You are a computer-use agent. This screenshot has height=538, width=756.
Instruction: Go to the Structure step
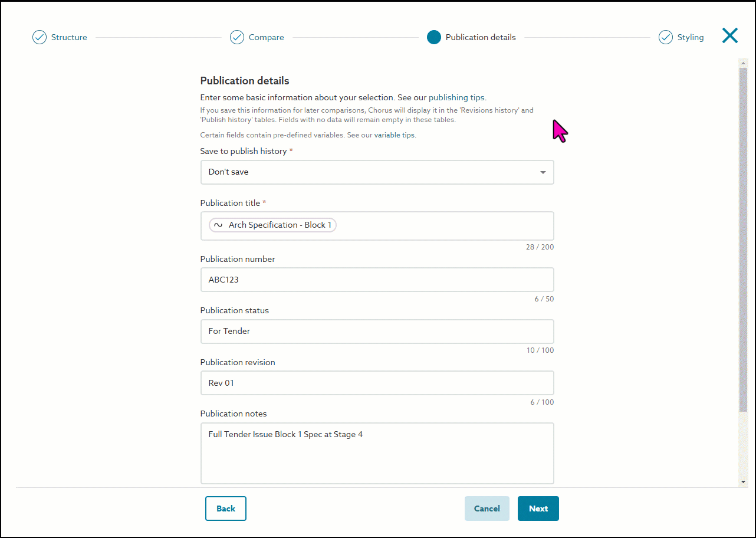pos(69,37)
